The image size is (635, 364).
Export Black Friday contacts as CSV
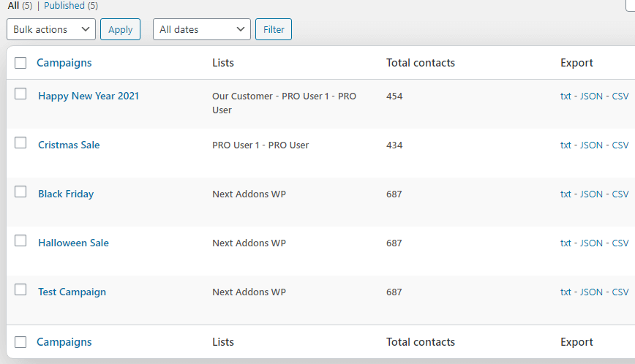click(x=620, y=194)
